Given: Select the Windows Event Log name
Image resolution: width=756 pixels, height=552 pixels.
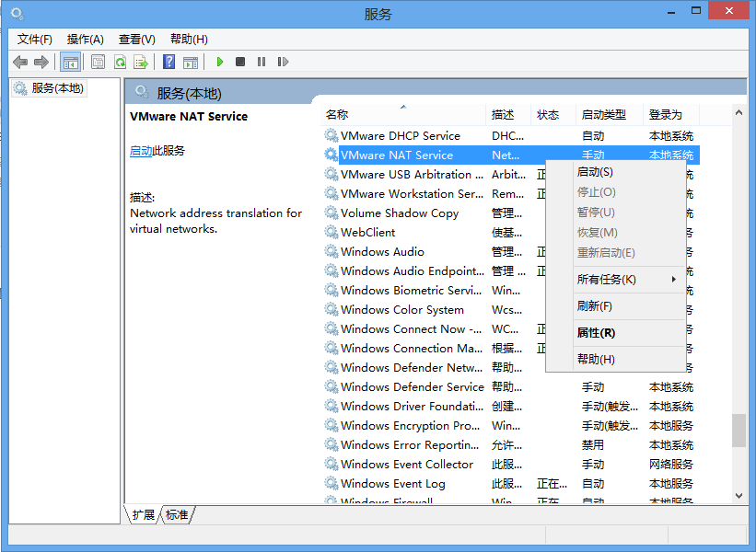Looking at the screenshot, I should coord(393,483).
